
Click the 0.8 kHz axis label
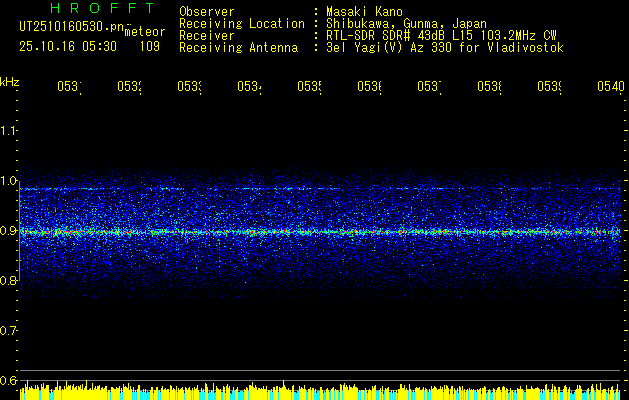tap(8, 281)
